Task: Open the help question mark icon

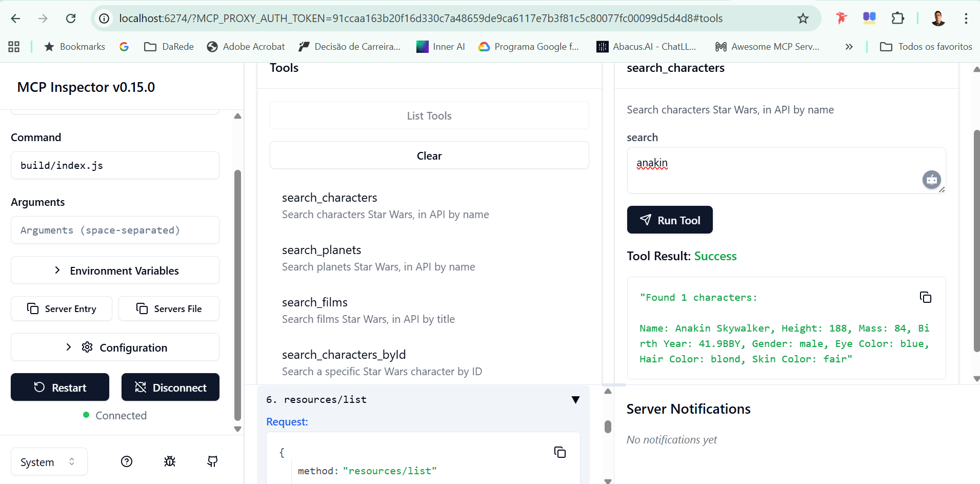Action: click(127, 461)
